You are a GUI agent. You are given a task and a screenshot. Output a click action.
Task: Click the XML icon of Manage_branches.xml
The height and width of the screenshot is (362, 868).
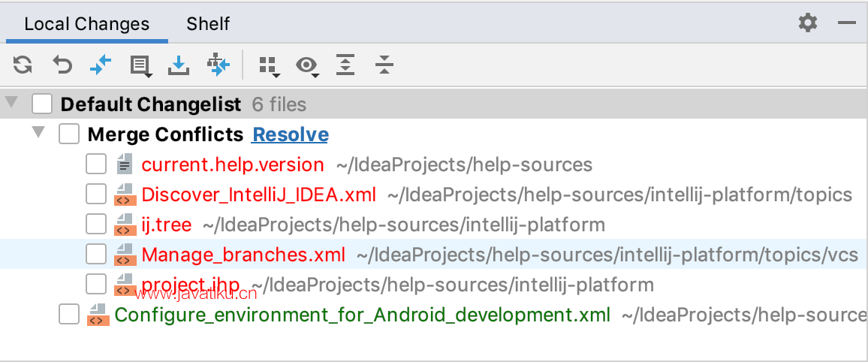coord(125,254)
